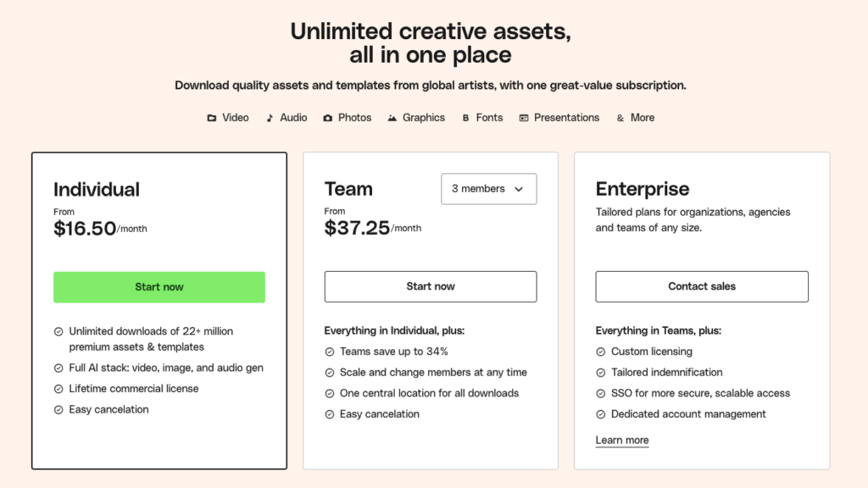Click the Fonts letter B icon

pos(465,118)
